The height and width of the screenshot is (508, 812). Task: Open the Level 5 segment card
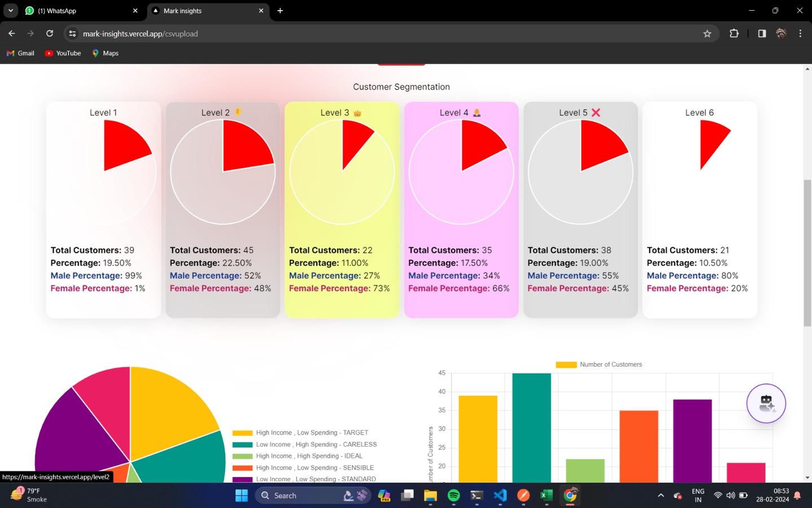[581, 209]
